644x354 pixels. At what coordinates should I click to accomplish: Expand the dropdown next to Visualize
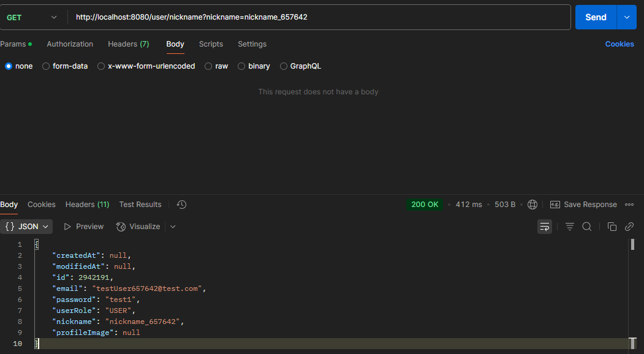click(x=173, y=227)
